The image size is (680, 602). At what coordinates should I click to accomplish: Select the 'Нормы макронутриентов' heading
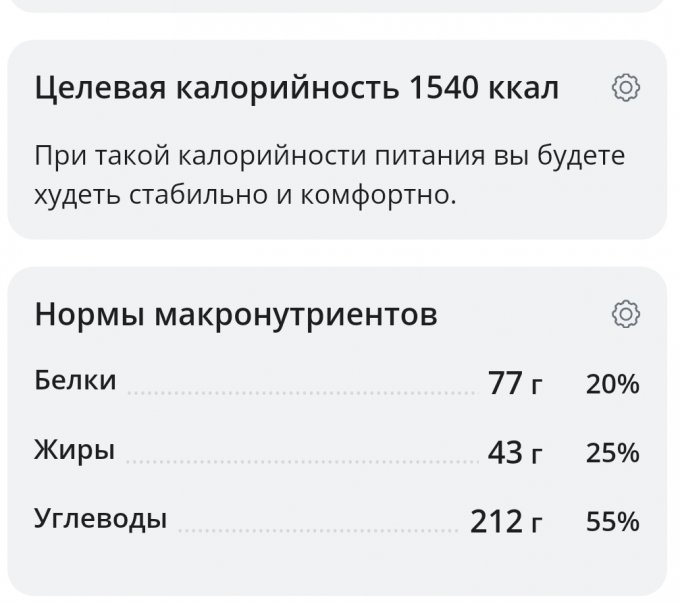(x=236, y=315)
